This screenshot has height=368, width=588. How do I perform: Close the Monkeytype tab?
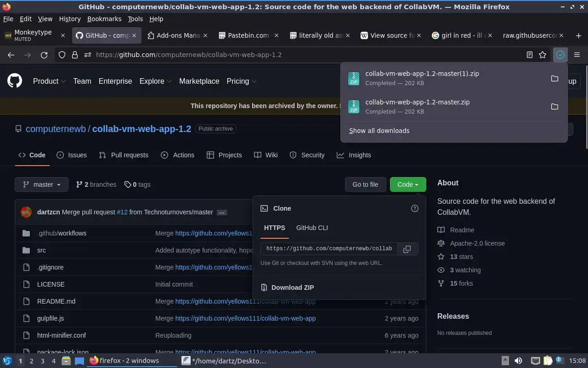coord(63,35)
